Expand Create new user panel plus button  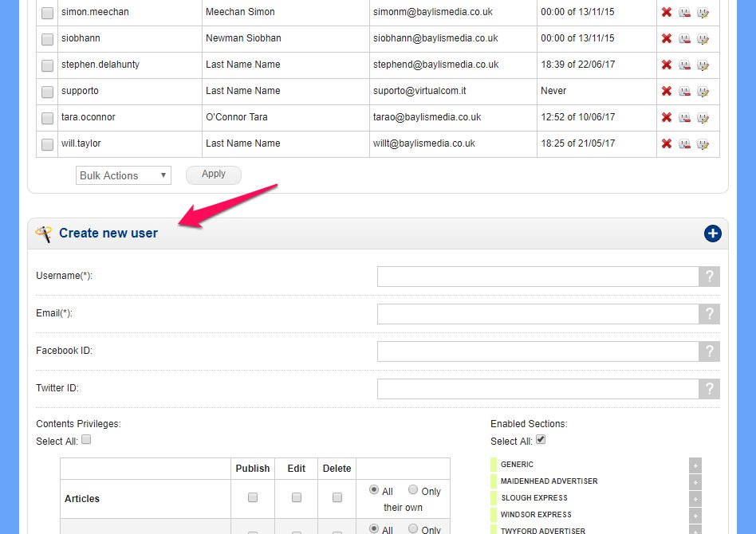712,234
